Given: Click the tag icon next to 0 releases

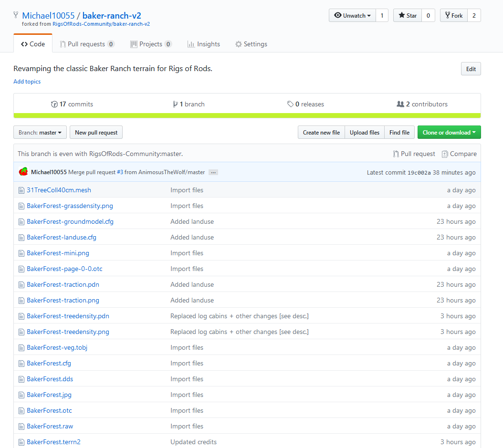Looking at the screenshot, I should click(290, 104).
